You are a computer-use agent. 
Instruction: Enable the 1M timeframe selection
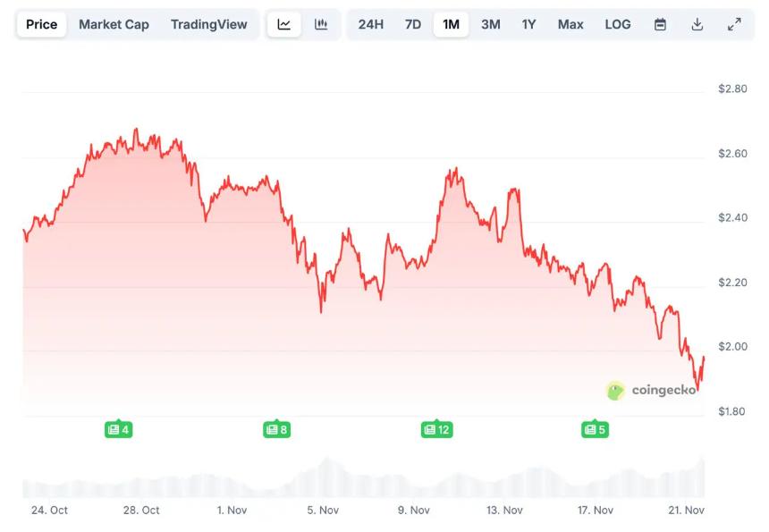[x=452, y=24]
